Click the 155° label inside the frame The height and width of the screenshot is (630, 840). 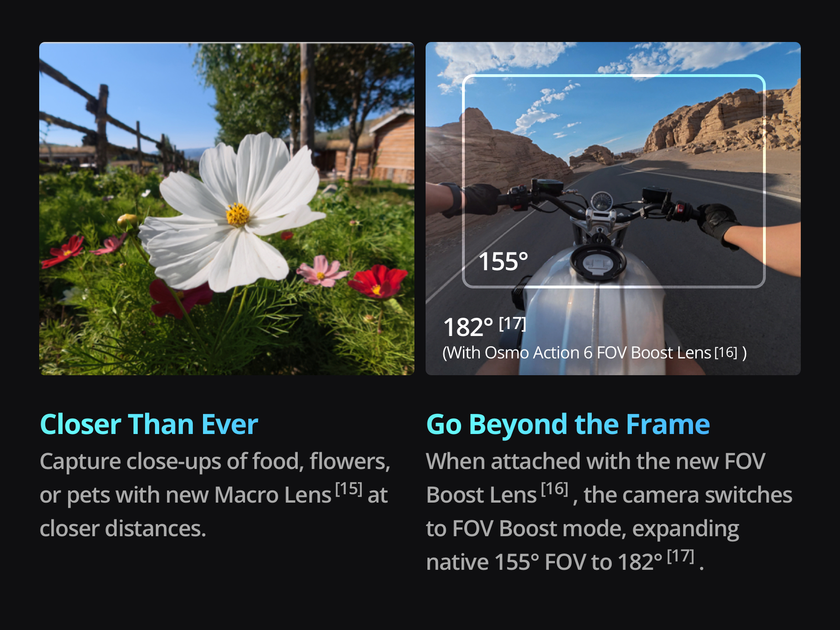[x=503, y=261]
